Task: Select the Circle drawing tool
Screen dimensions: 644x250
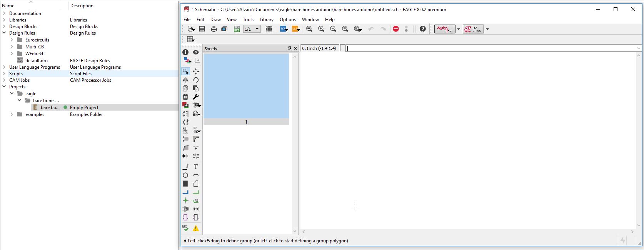Action: pos(185,175)
